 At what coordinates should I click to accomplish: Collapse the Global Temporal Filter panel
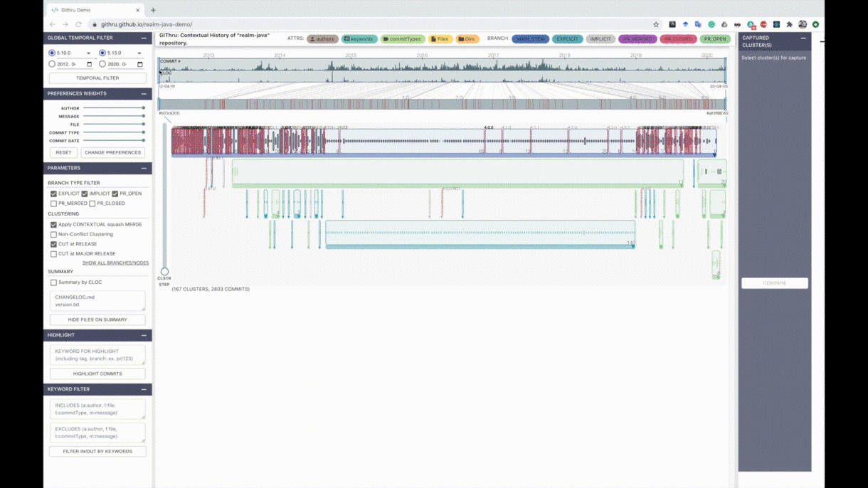tap(144, 38)
